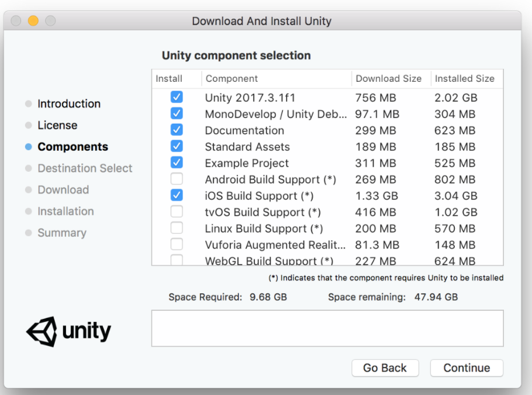Deselect the Example Project checkbox
Image resolution: width=532 pixels, height=395 pixels.
pyautogui.click(x=177, y=162)
